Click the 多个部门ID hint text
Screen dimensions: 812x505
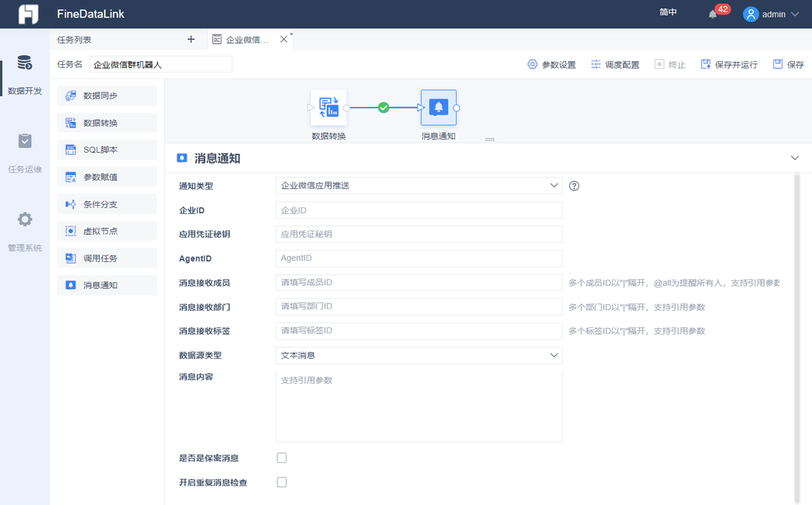pyautogui.click(x=636, y=307)
